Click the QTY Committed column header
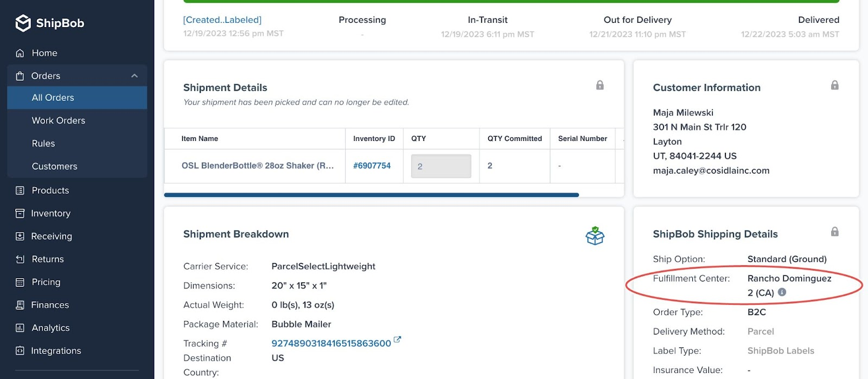868x379 pixels. [515, 139]
